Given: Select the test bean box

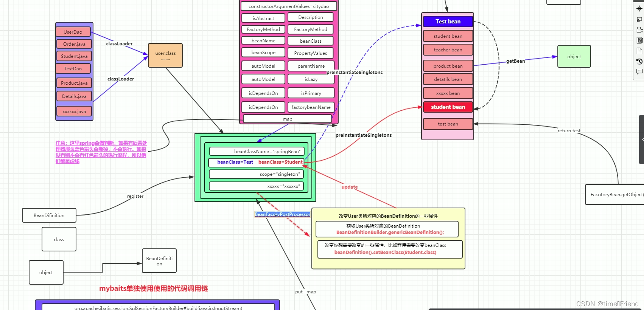Looking at the screenshot, I should pyautogui.click(x=448, y=124).
